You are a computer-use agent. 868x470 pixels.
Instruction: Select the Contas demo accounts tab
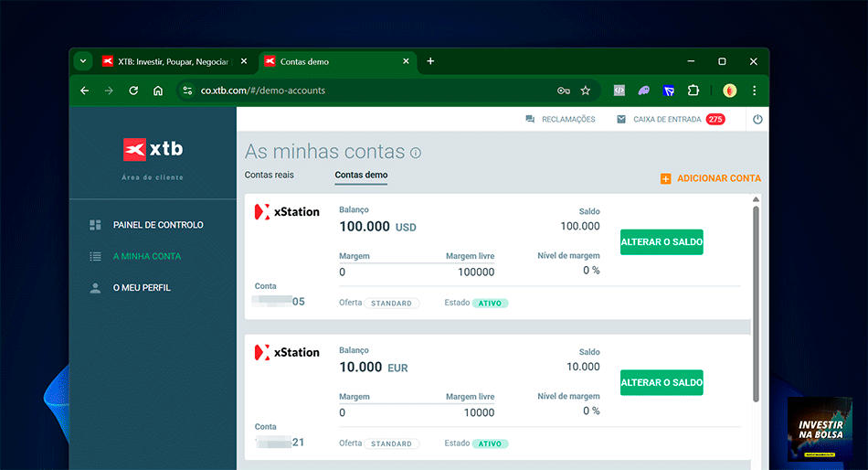(x=361, y=176)
